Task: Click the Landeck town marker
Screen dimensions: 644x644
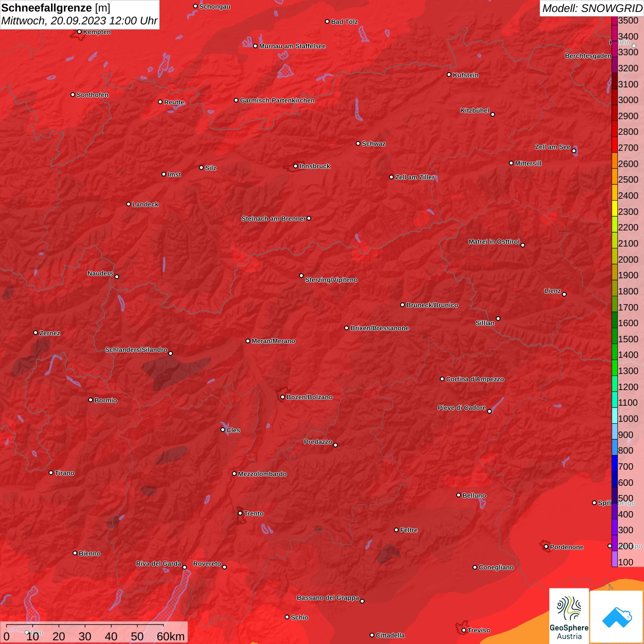Action: pyautogui.click(x=128, y=204)
